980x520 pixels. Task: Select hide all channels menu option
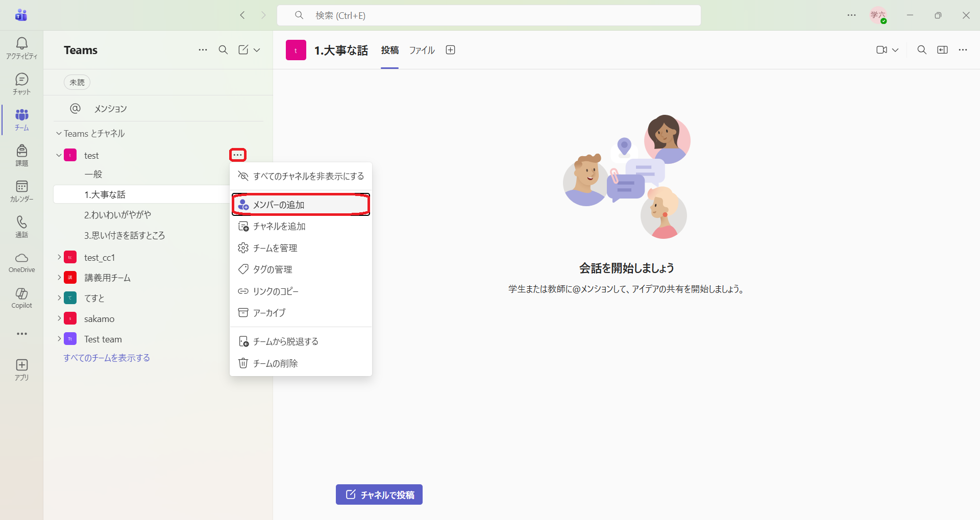[x=301, y=176]
